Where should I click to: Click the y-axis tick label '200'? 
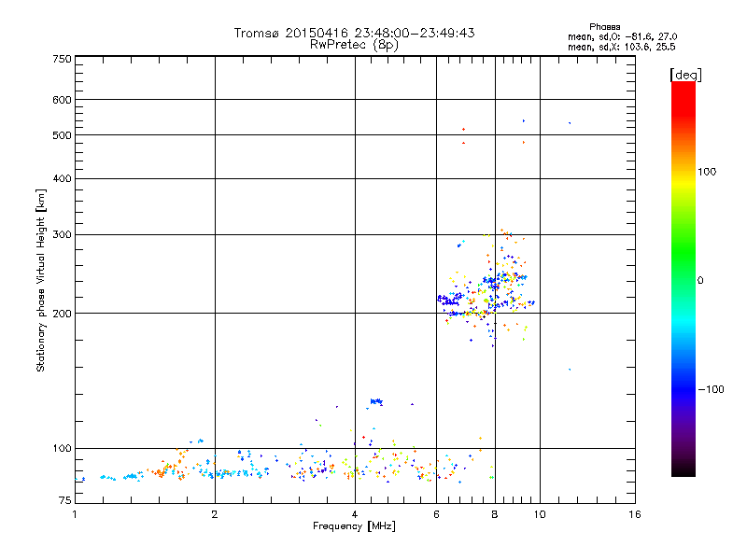tap(62, 314)
